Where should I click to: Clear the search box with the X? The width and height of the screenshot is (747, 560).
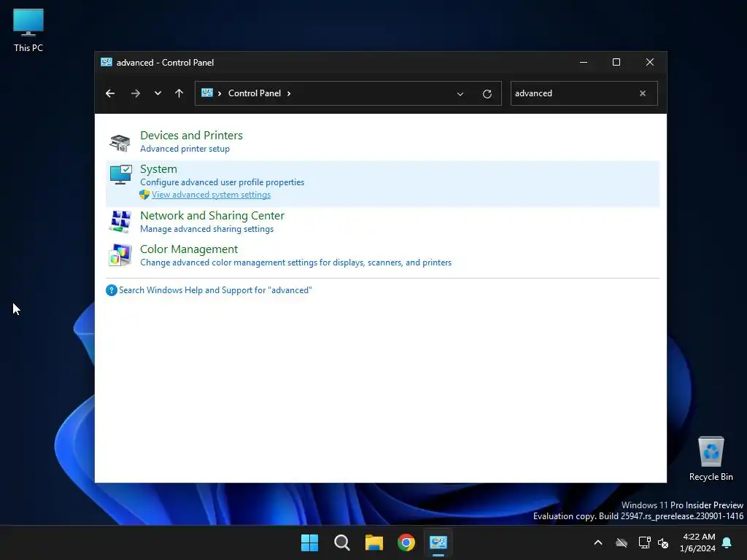[x=643, y=93]
